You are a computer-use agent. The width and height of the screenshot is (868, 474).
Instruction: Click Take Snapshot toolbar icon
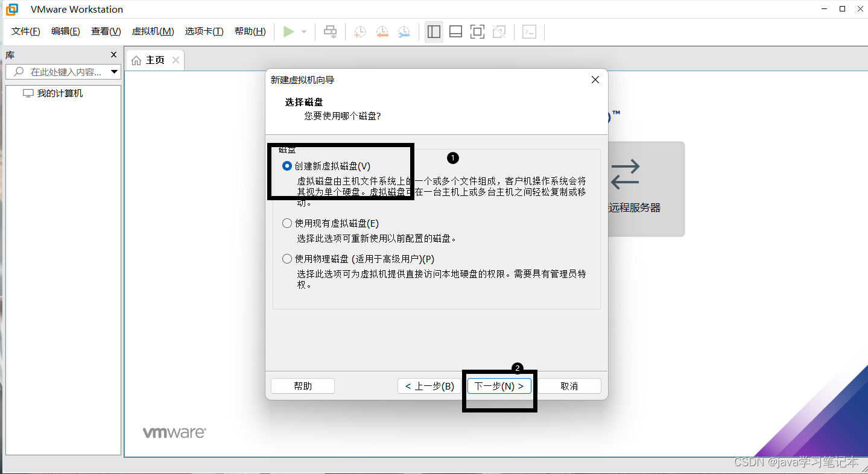360,32
